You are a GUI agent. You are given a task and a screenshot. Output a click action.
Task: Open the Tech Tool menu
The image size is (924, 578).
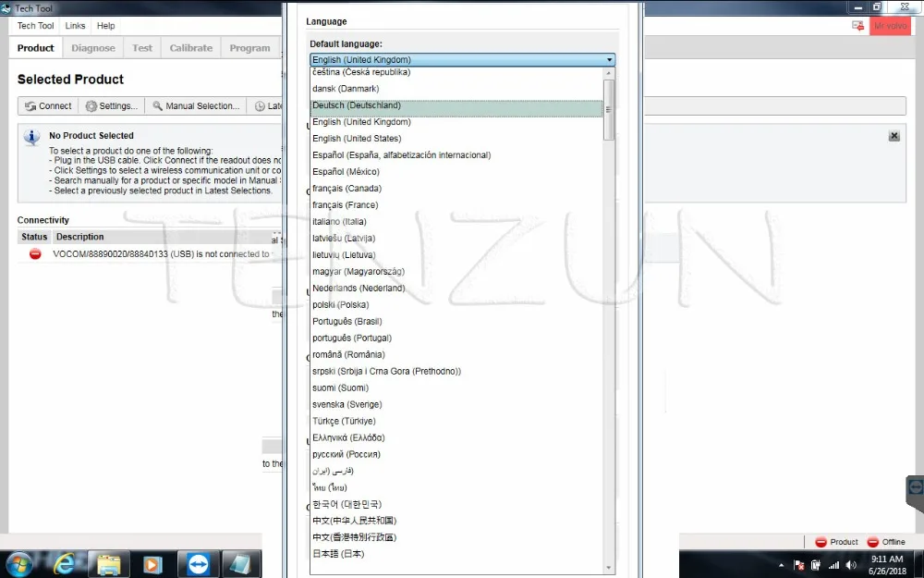pyautogui.click(x=35, y=26)
